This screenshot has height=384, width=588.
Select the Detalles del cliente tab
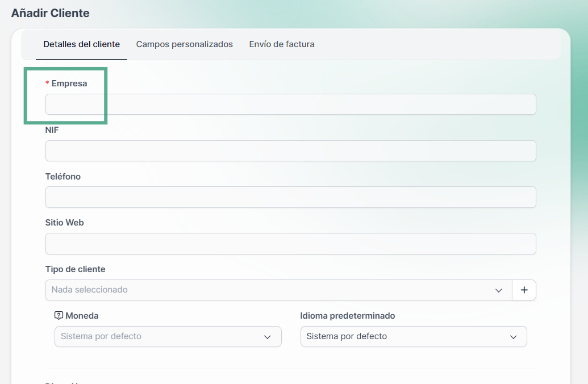[81, 44]
